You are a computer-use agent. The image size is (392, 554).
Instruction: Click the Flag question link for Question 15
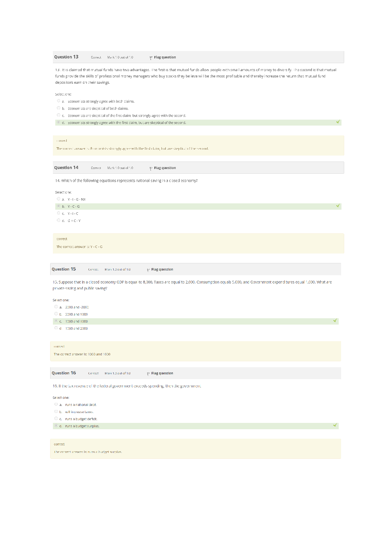click(x=162, y=269)
